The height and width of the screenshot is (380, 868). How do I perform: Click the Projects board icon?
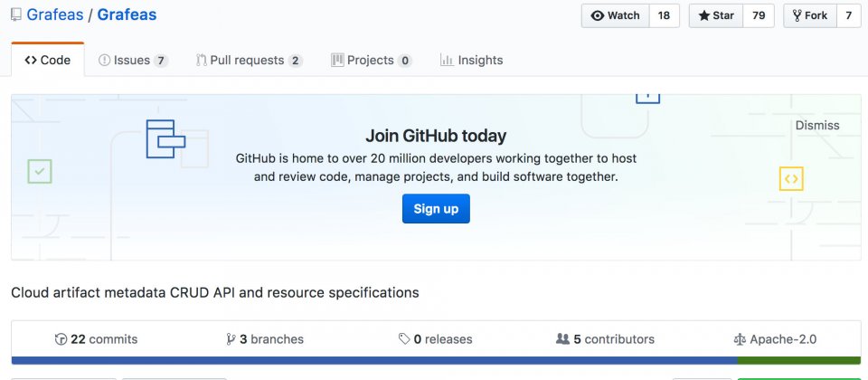coord(337,60)
